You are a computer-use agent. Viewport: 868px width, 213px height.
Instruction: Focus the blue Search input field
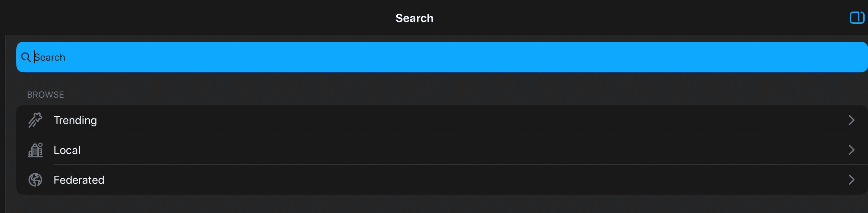pyautogui.click(x=441, y=57)
